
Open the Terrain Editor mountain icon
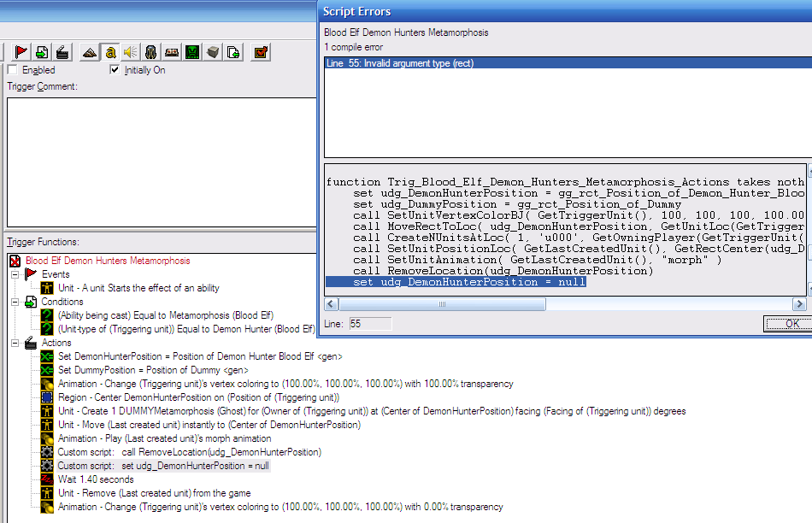pos(90,52)
